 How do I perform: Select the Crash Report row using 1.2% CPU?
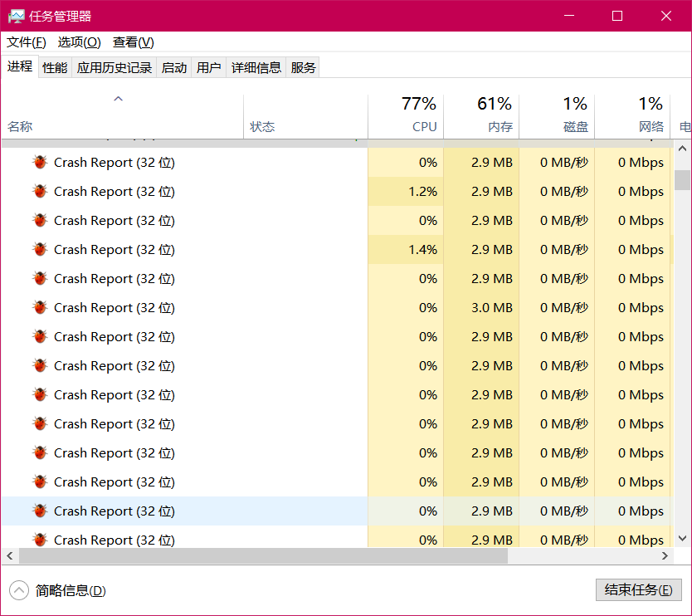[x=337, y=191]
